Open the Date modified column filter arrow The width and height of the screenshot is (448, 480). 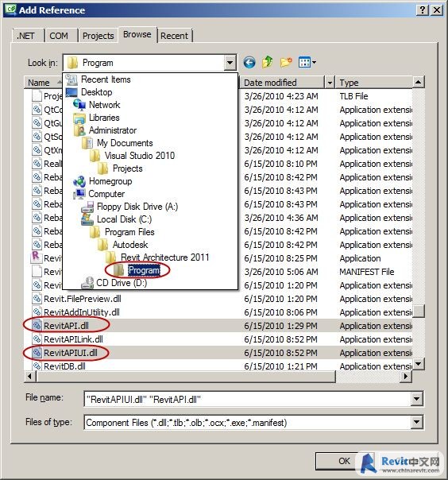click(330, 83)
